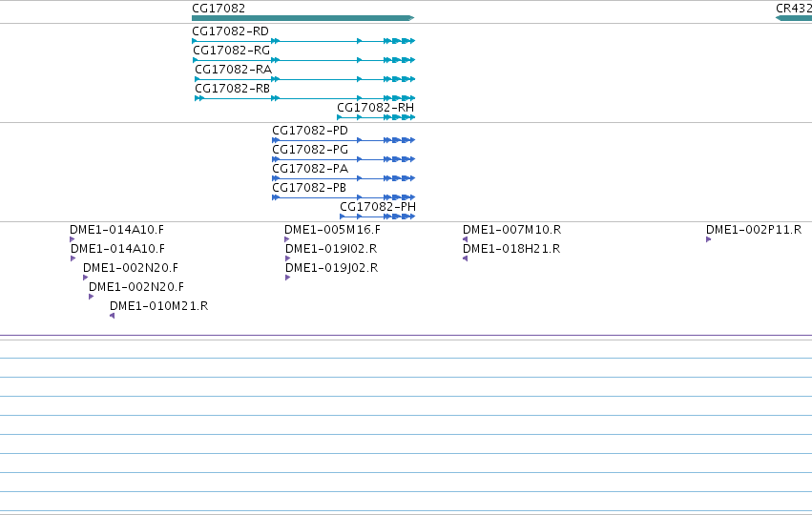Select the CG17082-RA transcript label
Screen dimensions: 812x515
pos(234,70)
